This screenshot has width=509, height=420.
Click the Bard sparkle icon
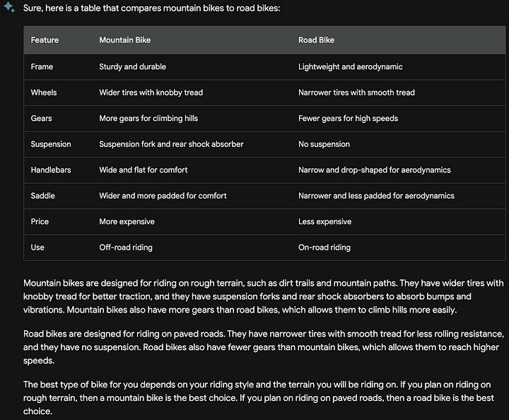pos(8,7)
